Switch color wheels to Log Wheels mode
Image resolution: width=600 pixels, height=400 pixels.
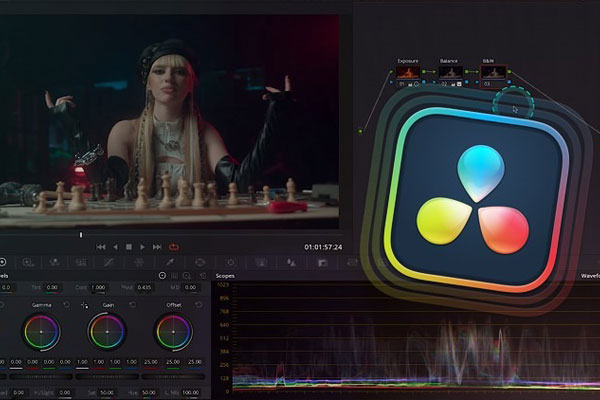click(187, 276)
